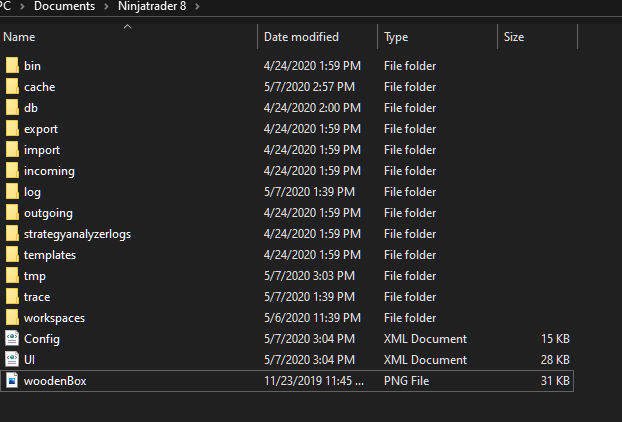Select the cache folder icon

12,87
